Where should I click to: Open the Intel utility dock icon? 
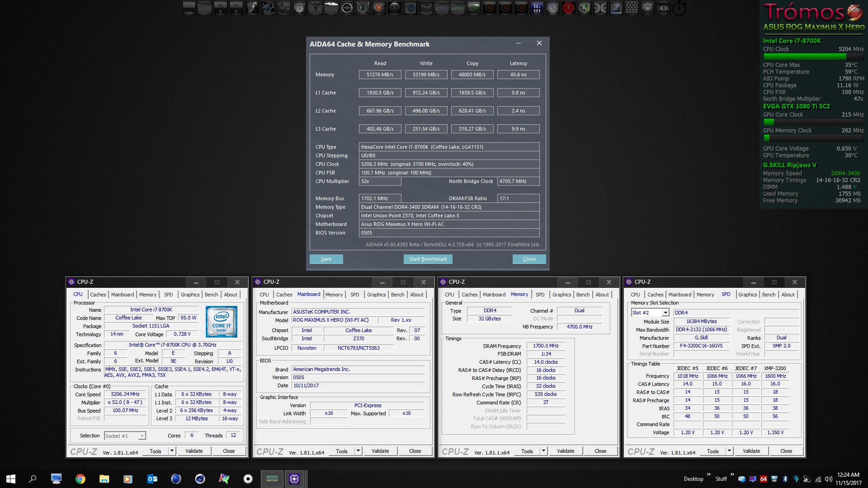tap(616, 8)
